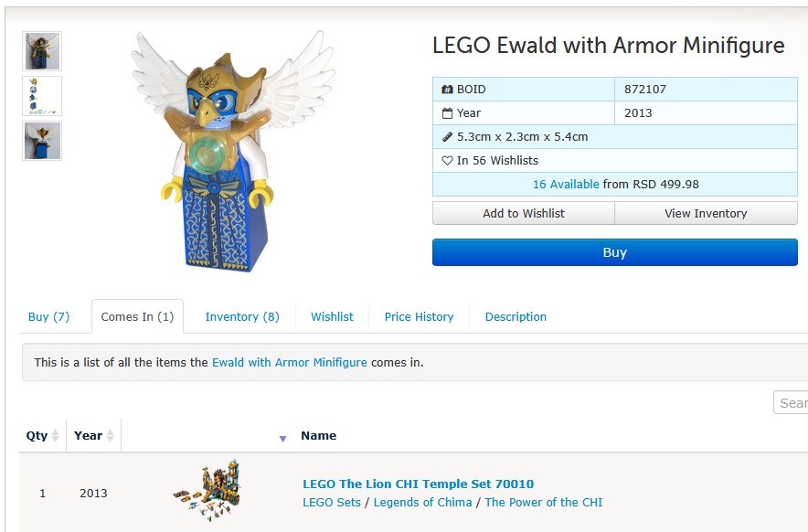Viewport: 808px width, 532px height.
Task: Select the second parts breakdown thumbnail
Action: tap(42, 96)
